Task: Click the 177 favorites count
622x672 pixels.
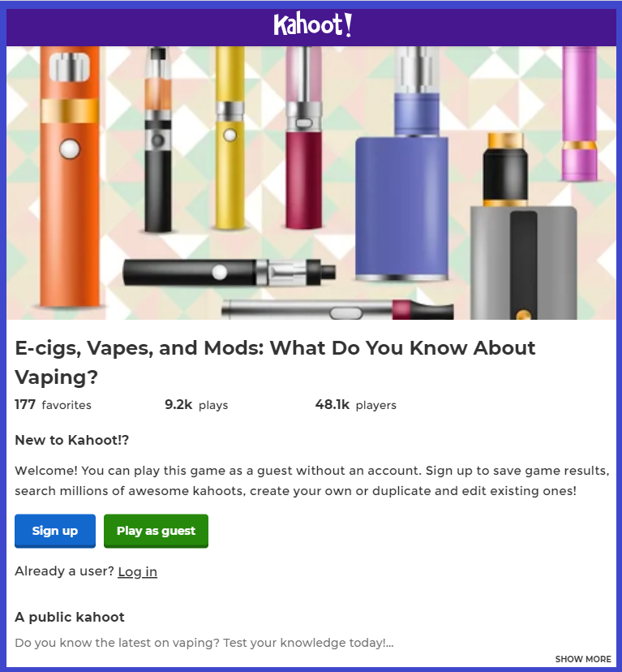Action: click(54, 404)
